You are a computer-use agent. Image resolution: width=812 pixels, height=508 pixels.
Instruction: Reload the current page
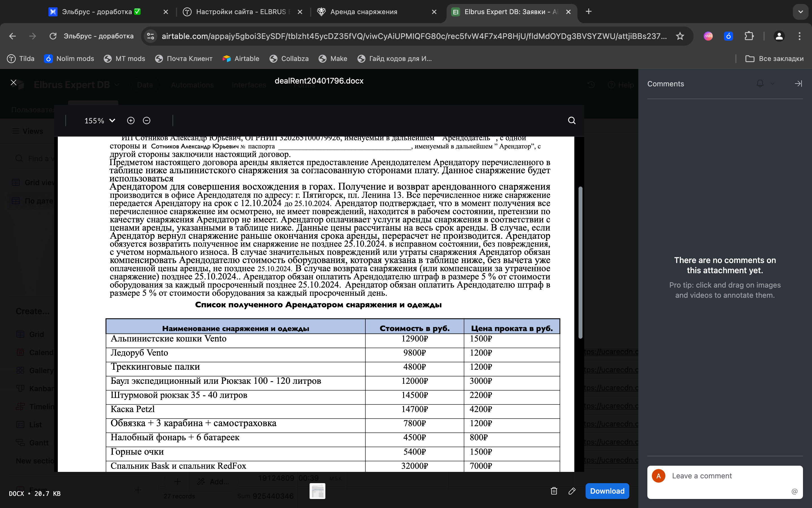coord(53,36)
